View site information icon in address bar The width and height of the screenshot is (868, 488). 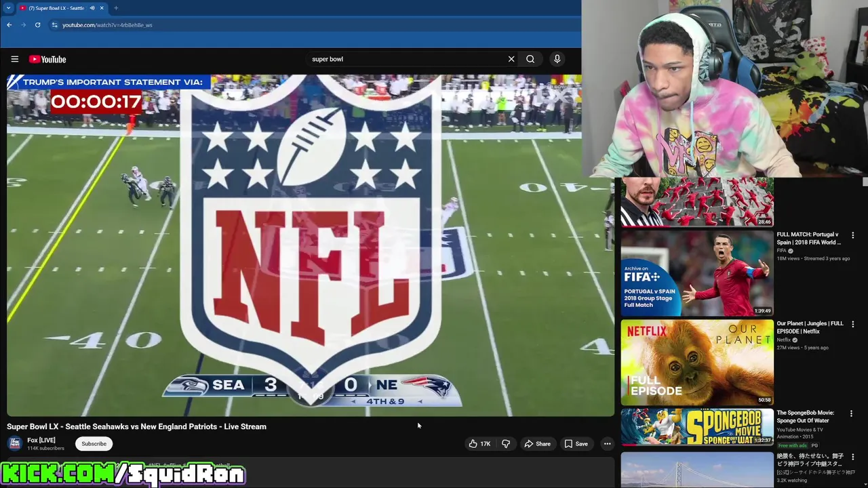pyautogui.click(x=54, y=25)
